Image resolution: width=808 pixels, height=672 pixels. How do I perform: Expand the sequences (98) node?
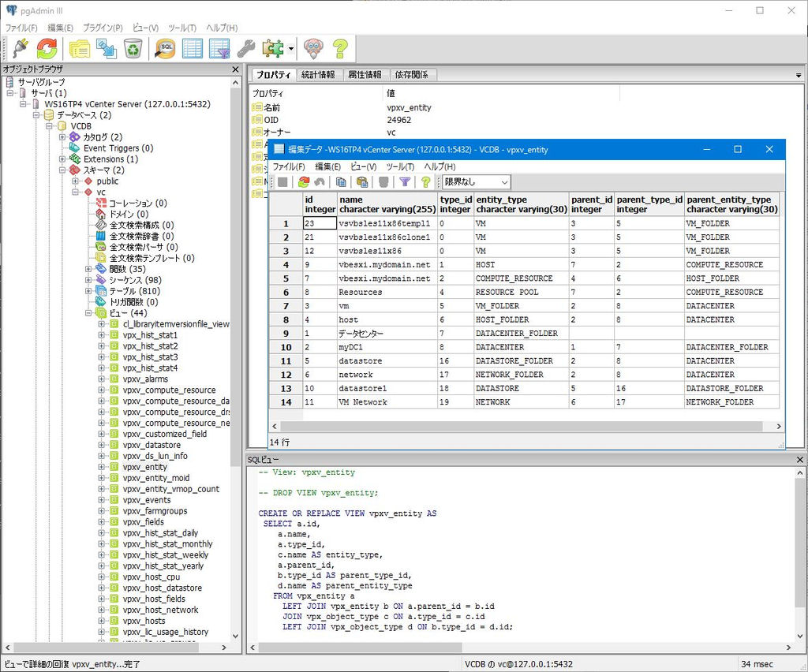click(88, 280)
